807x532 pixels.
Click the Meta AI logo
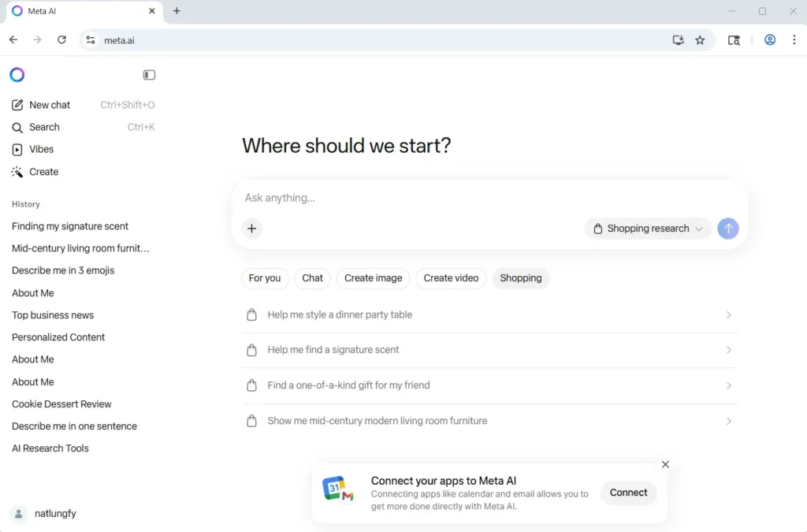(17, 74)
